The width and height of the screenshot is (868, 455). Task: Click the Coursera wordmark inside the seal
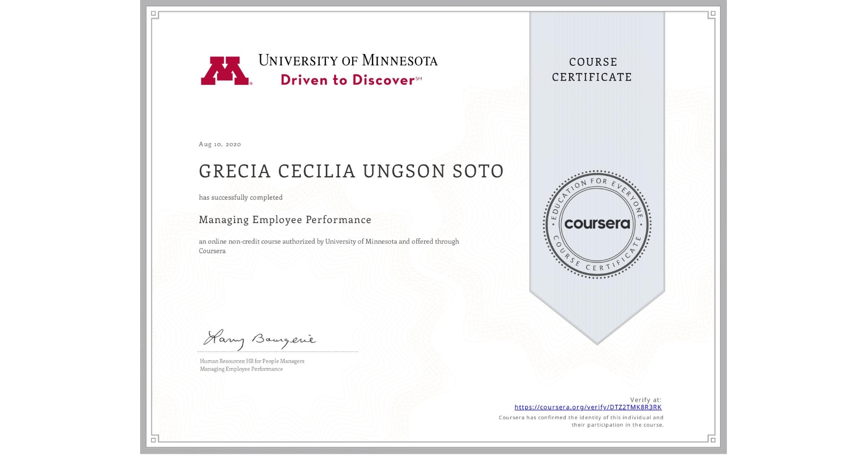[597, 225]
